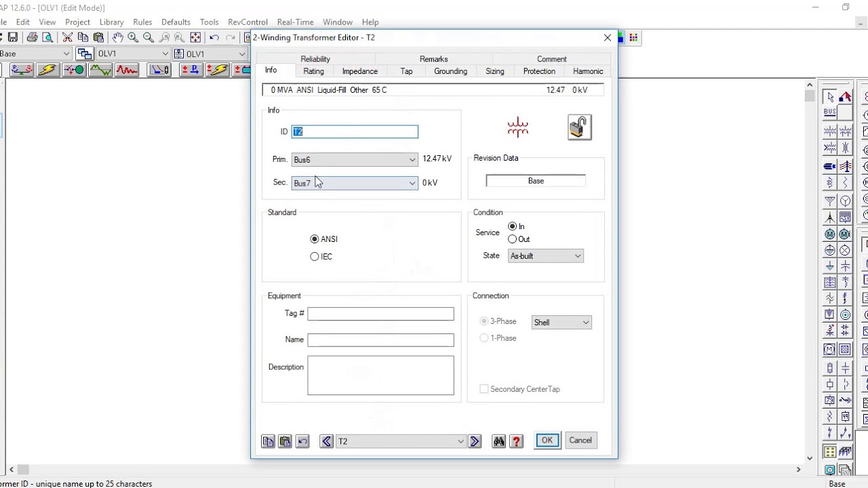This screenshot has width=868, height=488.
Task: Switch to the Grounding tab
Action: (x=450, y=71)
